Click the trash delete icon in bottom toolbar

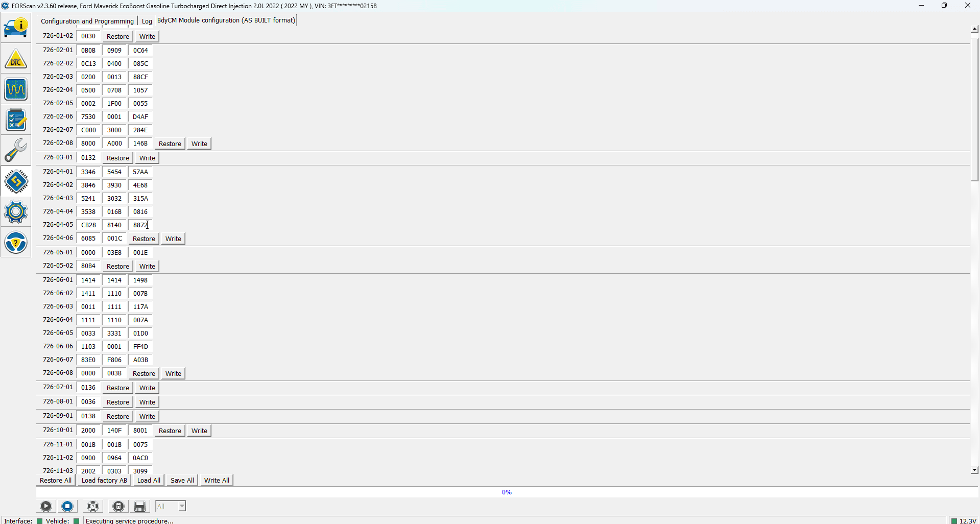pyautogui.click(x=118, y=506)
